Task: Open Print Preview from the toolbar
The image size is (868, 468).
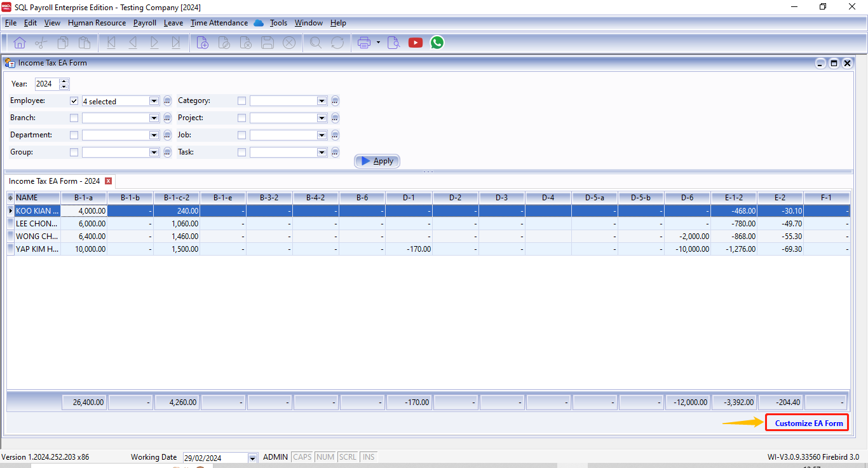Action: pos(393,43)
